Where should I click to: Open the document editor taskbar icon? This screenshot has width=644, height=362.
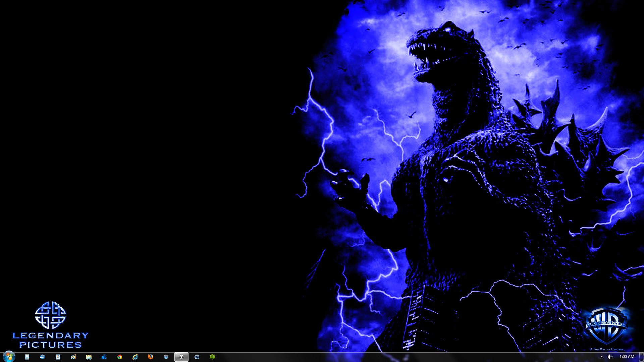[x=58, y=357]
